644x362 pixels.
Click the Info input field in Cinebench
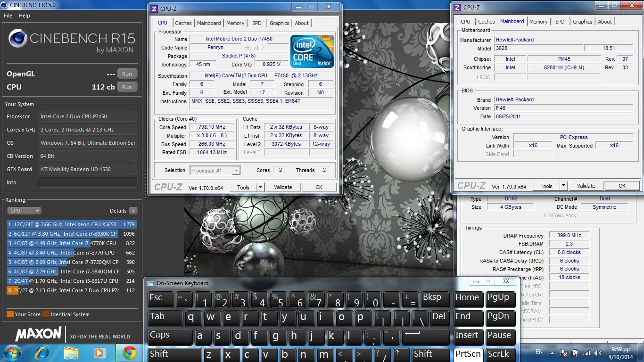pyautogui.click(x=88, y=182)
